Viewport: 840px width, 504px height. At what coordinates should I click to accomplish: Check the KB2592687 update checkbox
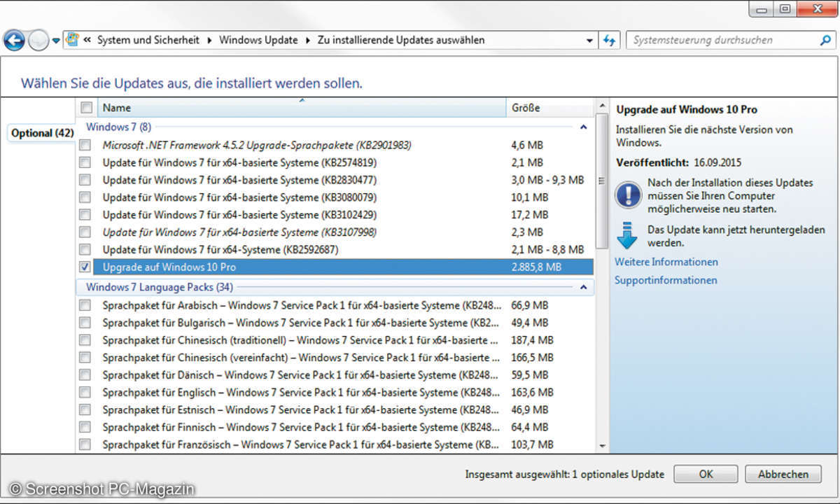(85, 250)
